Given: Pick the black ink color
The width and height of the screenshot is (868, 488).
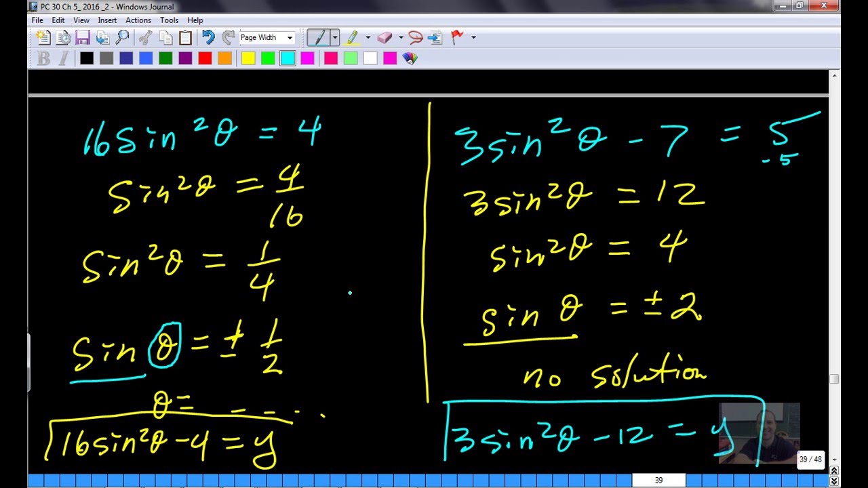Looking at the screenshot, I should point(87,58).
